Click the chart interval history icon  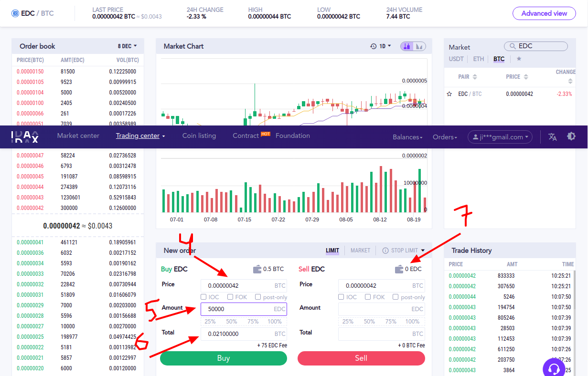374,46
